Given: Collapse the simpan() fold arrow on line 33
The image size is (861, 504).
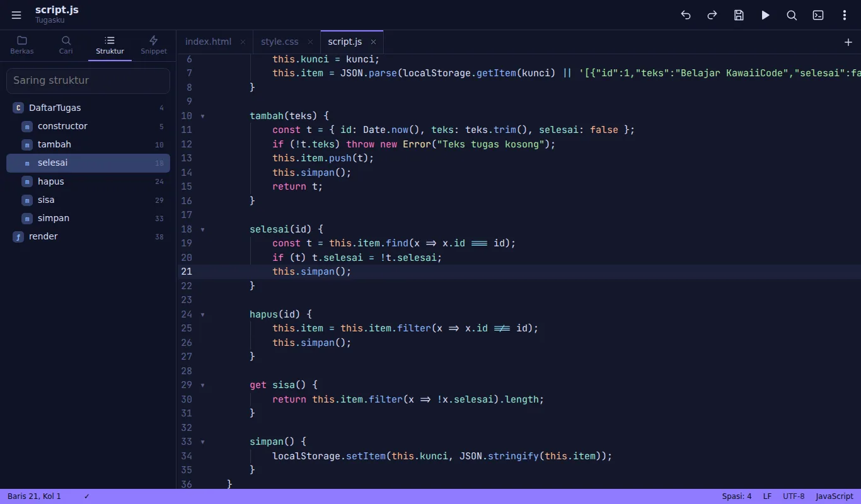Looking at the screenshot, I should click(202, 442).
